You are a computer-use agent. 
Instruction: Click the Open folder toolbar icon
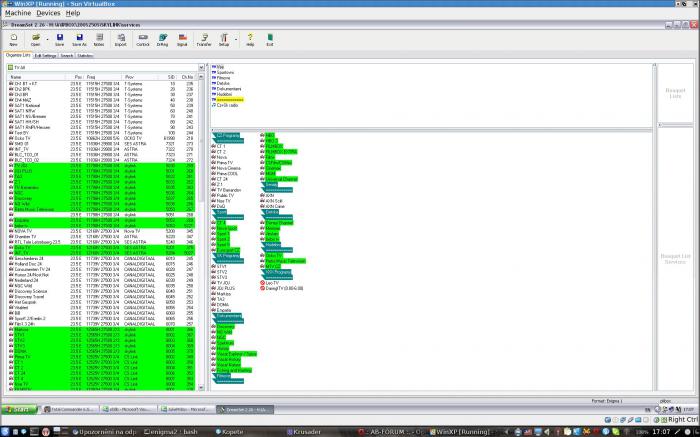(35, 40)
